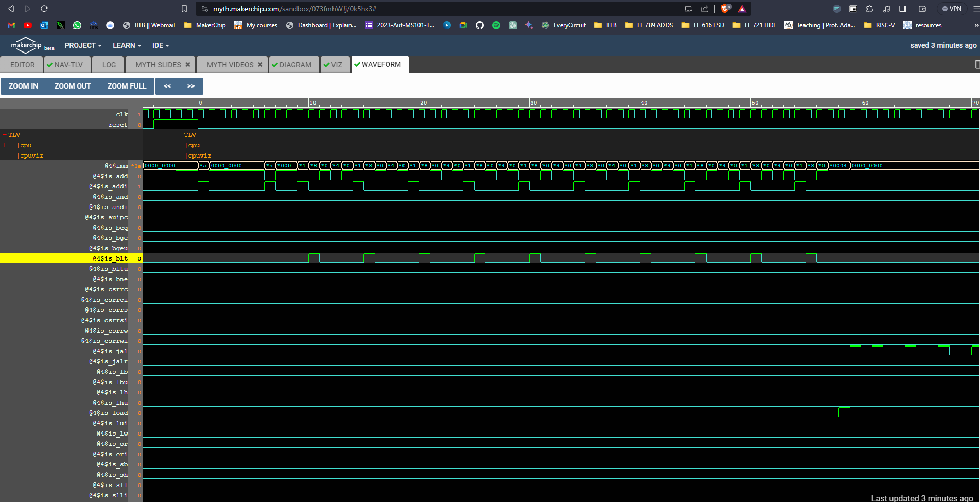Image resolution: width=980 pixels, height=502 pixels.
Task: Open Google Meet bookmark icon
Action: pyautogui.click(x=463, y=25)
